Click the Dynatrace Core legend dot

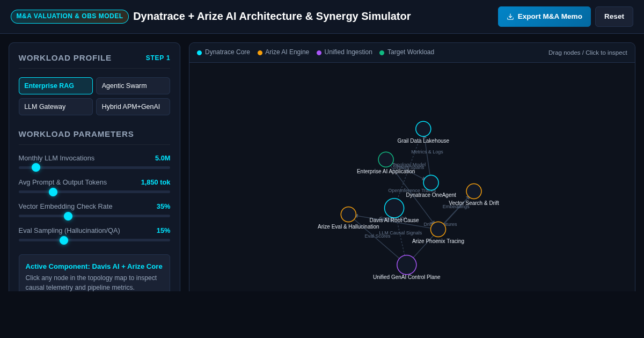click(x=200, y=53)
